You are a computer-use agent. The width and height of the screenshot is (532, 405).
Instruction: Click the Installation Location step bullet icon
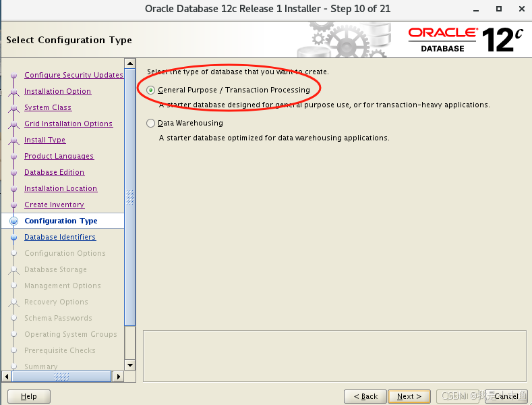14,188
